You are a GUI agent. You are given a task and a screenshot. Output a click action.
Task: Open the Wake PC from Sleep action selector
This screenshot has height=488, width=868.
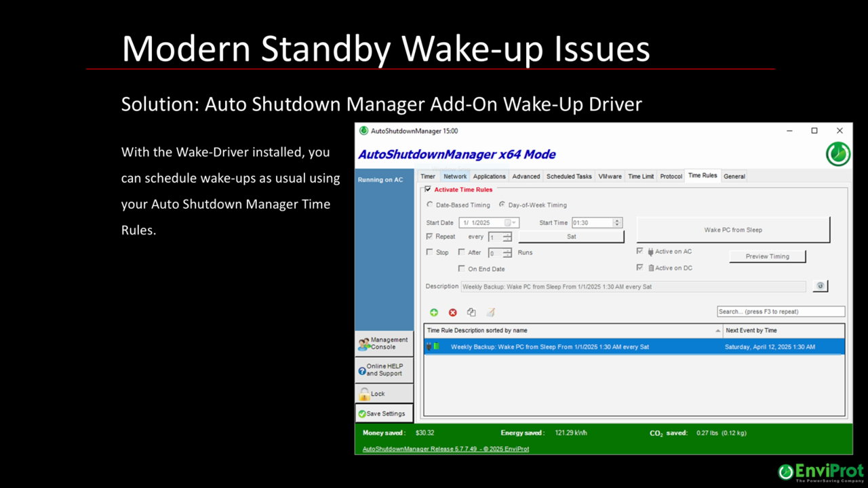(x=733, y=230)
